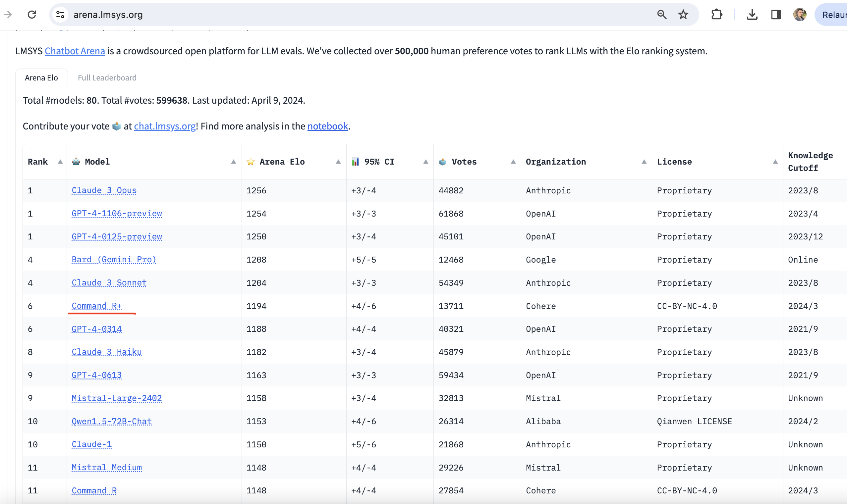
Task: Click the zoom magnifier icon in address bar
Action: [661, 15]
